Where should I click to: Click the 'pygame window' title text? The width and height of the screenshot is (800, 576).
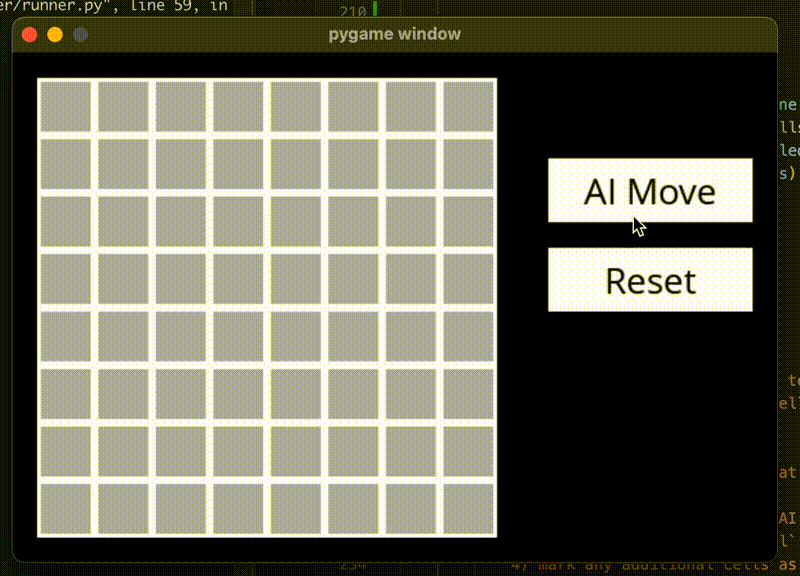[x=394, y=34]
